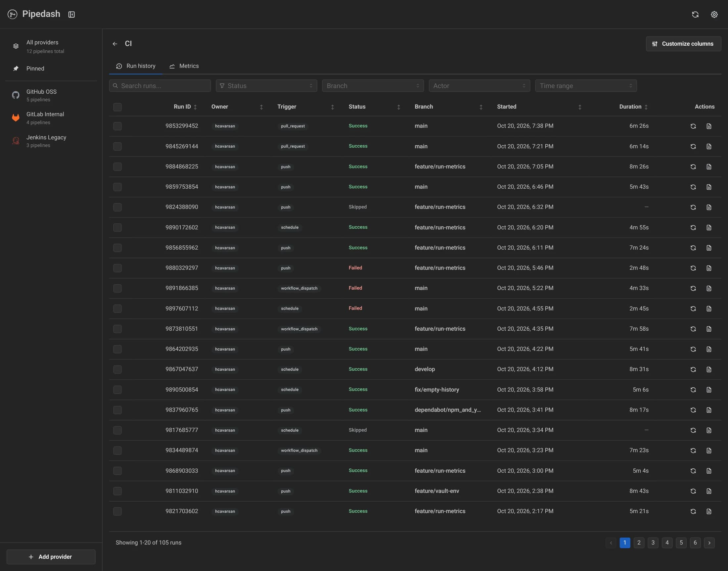
Task: Select checkbox for run 9868903033
Action: pyautogui.click(x=117, y=471)
